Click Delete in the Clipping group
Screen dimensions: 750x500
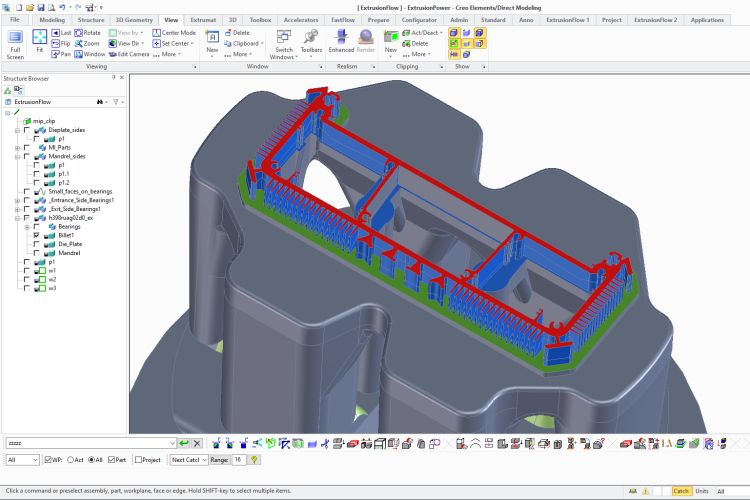click(415, 44)
